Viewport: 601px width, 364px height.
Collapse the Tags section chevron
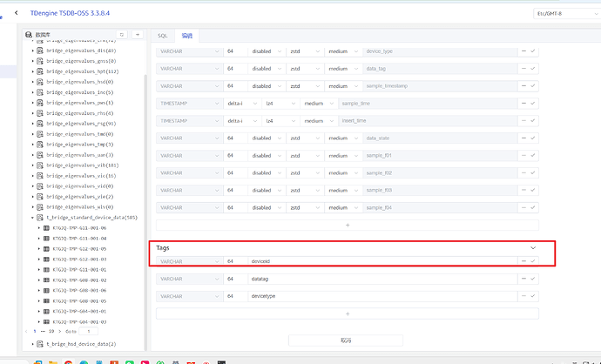533,248
